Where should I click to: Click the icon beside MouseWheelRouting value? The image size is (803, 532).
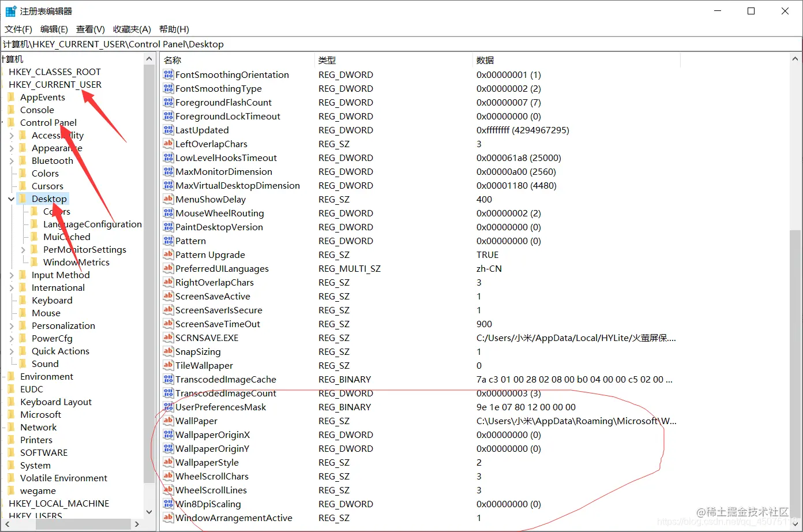(x=168, y=213)
